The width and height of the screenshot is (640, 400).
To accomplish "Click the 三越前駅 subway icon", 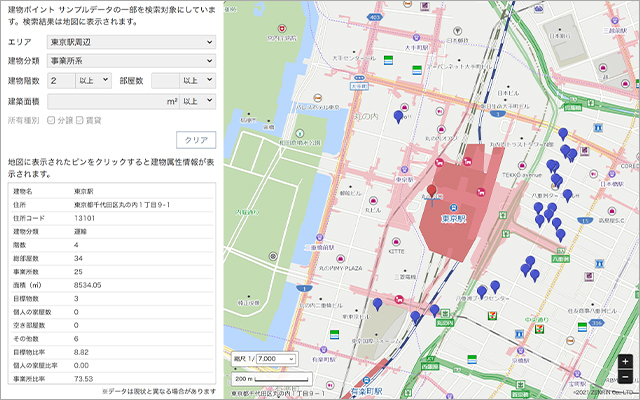I will [615, 20].
